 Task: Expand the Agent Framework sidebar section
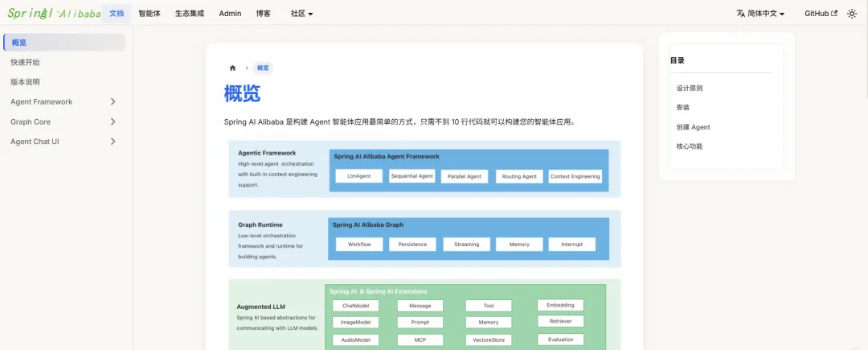click(63, 102)
